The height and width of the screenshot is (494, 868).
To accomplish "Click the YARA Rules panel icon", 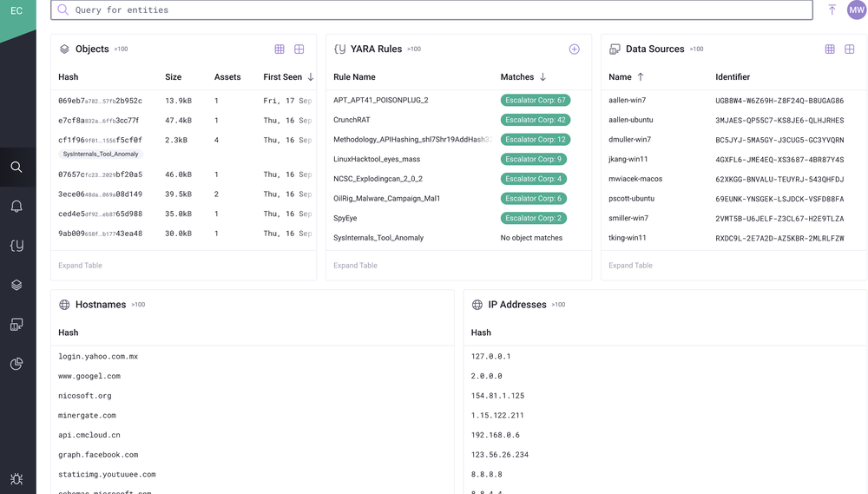I will coord(340,49).
